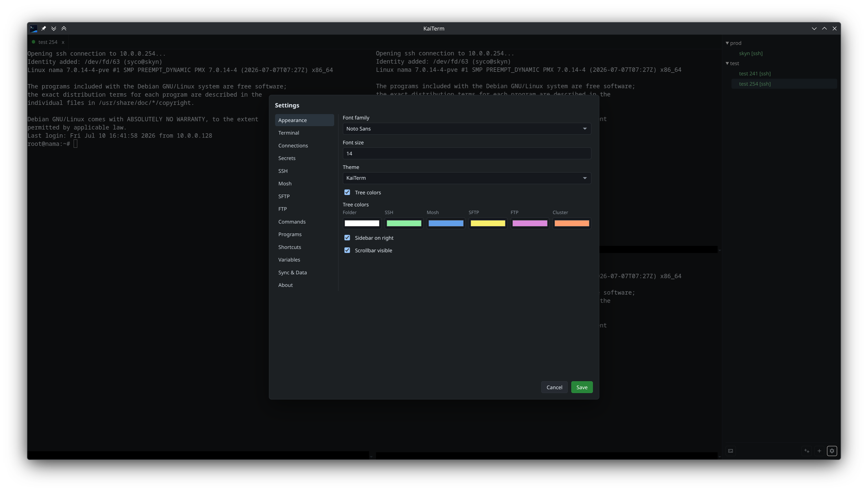Viewport: 868px width, 492px height.
Task: Select Appearance settings category
Action: point(304,120)
